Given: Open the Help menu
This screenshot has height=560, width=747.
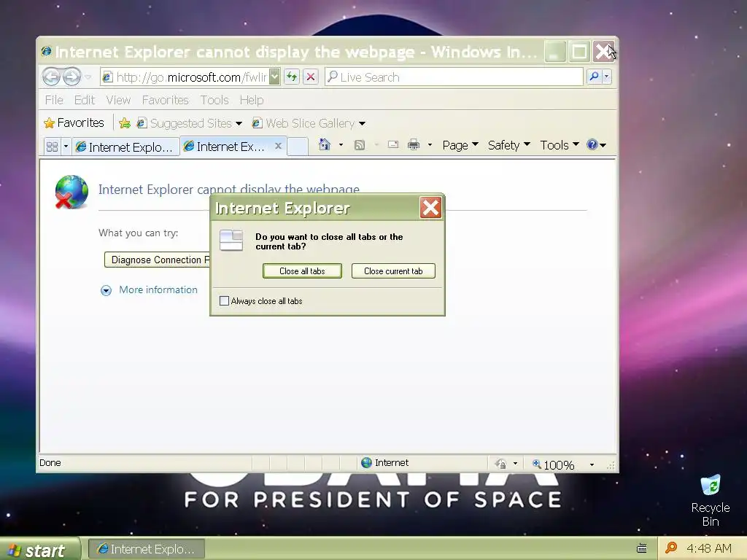Looking at the screenshot, I should (252, 100).
